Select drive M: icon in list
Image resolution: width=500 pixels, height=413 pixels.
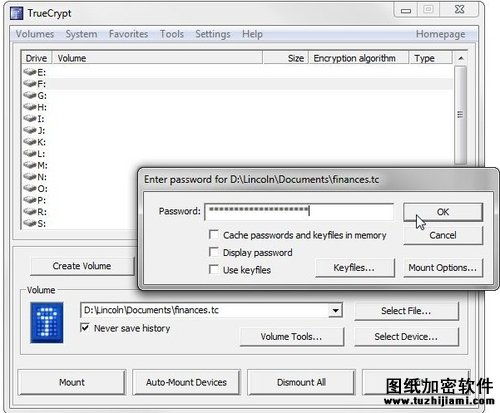(x=30, y=165)
